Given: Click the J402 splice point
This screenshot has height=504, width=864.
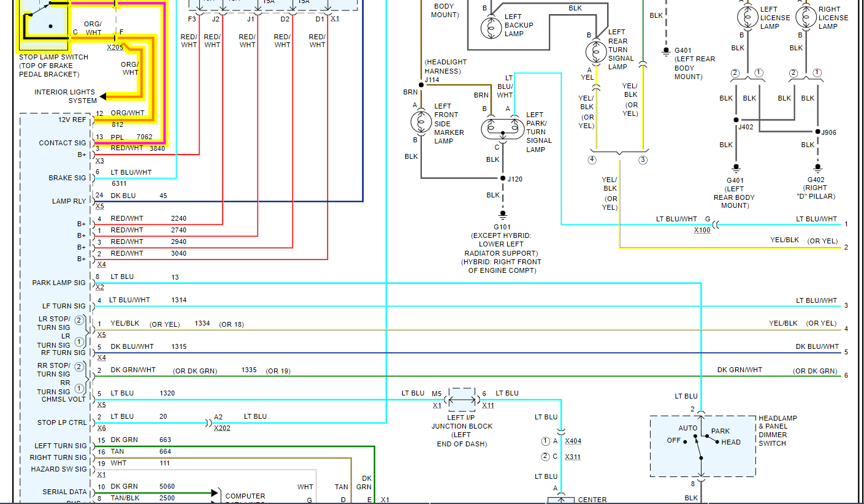Looking at the screenshot, I should point(736,120).
